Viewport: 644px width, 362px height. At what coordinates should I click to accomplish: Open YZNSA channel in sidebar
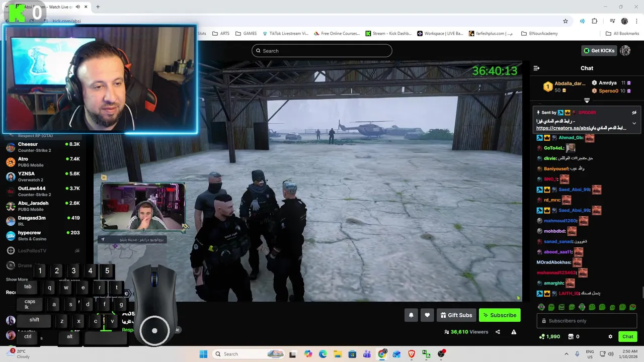click(x=43, y=176)
